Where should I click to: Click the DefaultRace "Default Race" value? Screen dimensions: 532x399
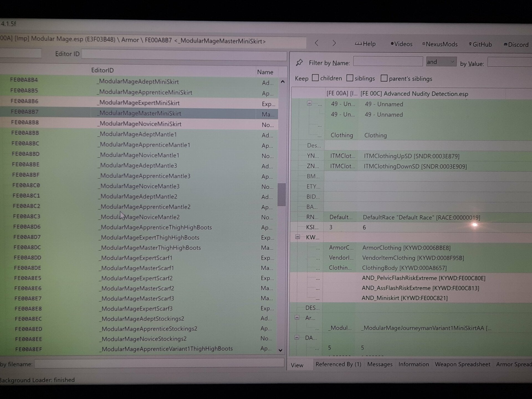421,218
